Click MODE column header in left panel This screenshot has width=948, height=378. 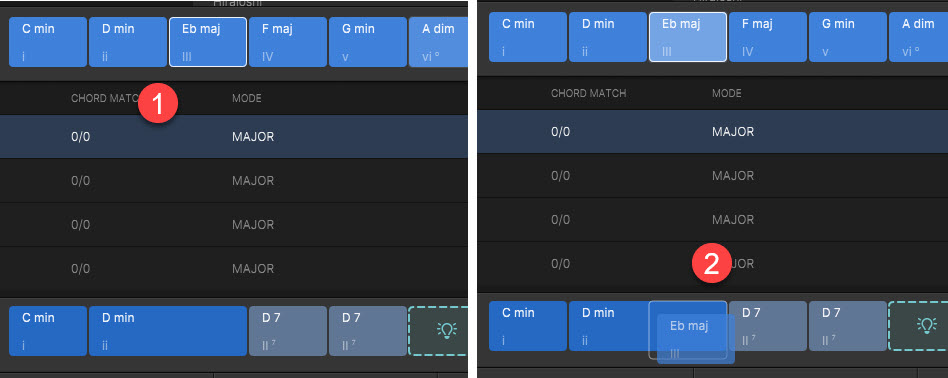pos(247,98)
